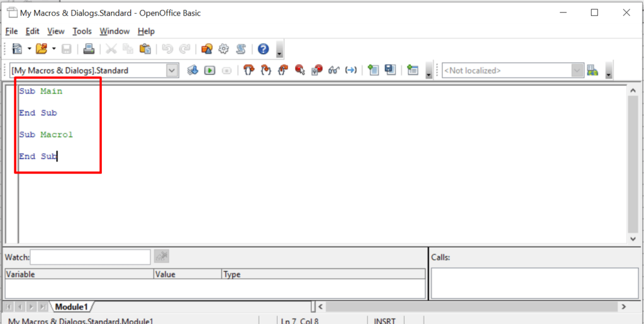The width and height of the screenshot is (644, 324).
Task: Open the Select Module scroll icon
Action: (241, 49)
